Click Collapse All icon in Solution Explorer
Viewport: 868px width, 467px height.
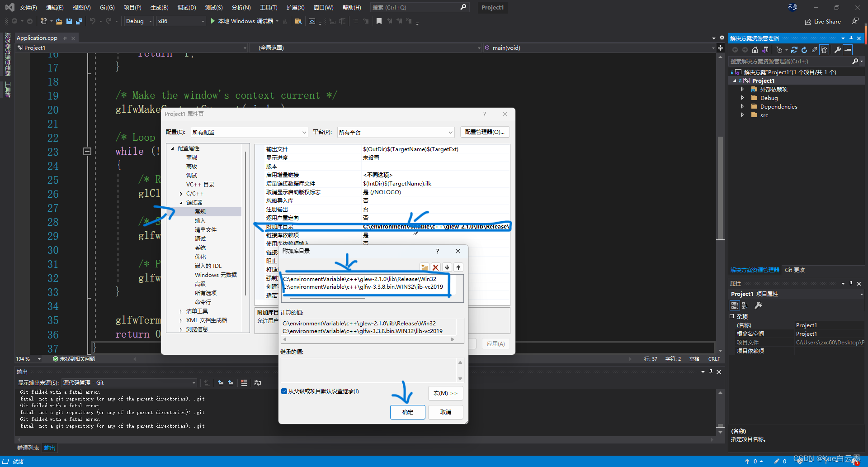pyautogui.click(x=814, y=50)
